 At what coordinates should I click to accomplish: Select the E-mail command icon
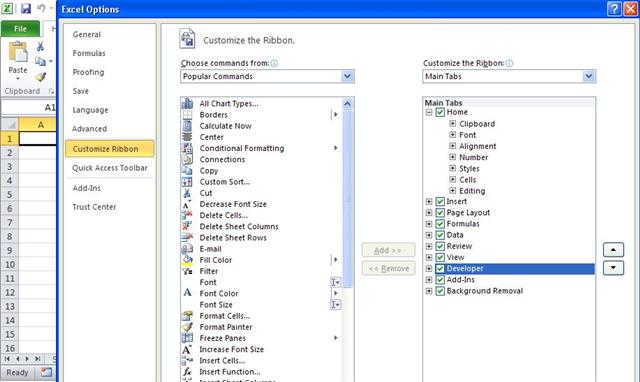187,249
